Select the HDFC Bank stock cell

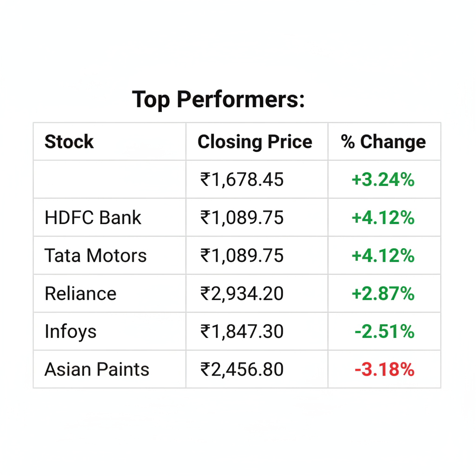pos(93,218)
